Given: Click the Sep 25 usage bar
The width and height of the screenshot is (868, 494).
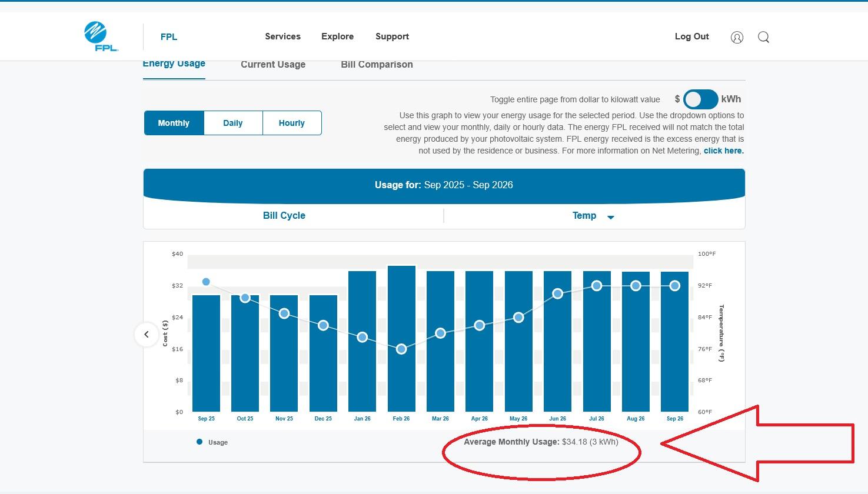Looking at the screenshot, I should [206, 353].
